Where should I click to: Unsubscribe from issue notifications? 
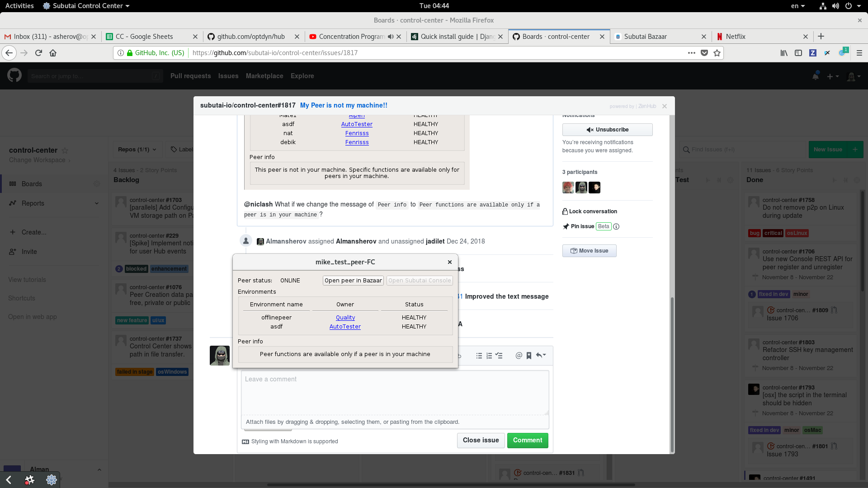click(x=607, y=130)
